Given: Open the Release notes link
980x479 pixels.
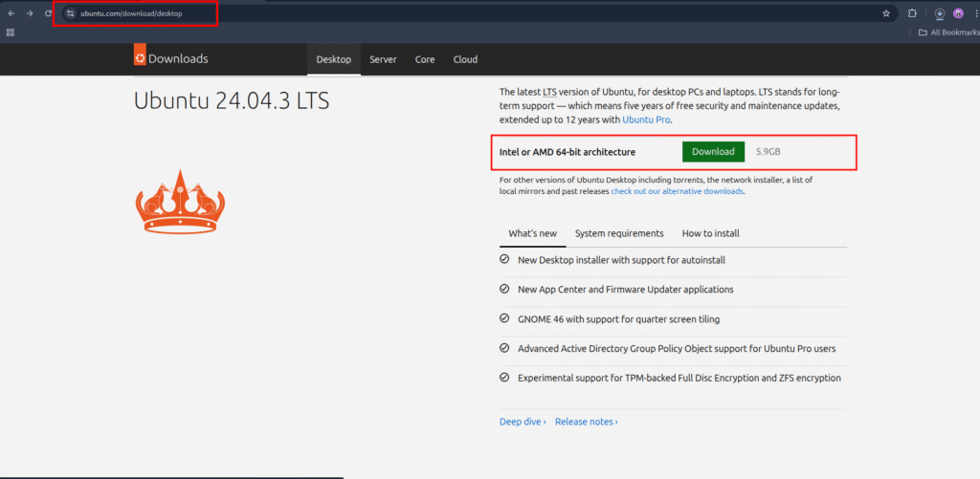Looking at the screenshot, I should click(x=587, y=422).
